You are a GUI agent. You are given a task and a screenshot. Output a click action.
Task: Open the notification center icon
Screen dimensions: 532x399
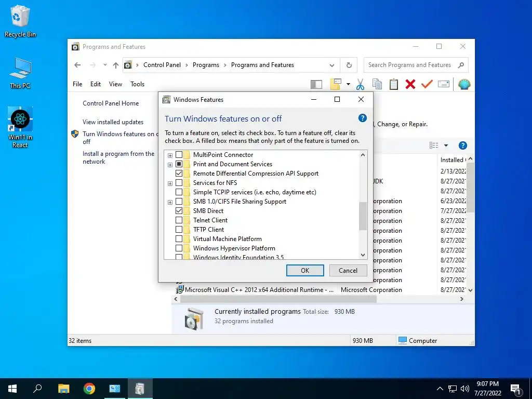pos(516,389)
